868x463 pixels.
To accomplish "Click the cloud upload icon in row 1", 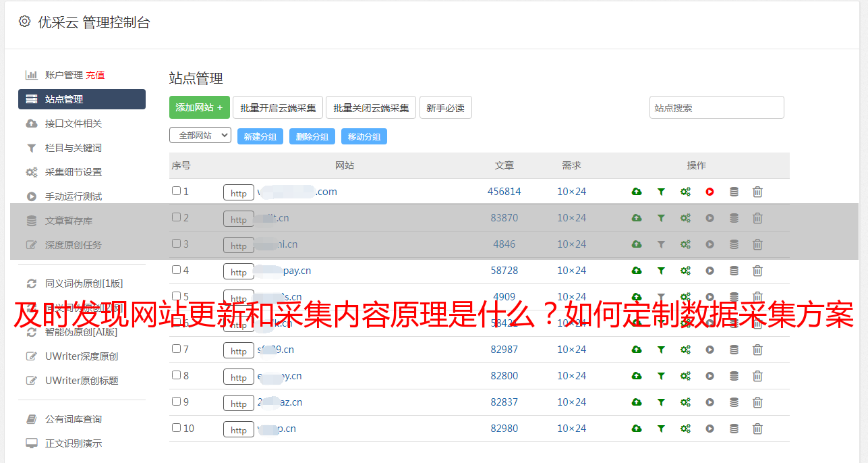I will (637, 192).
